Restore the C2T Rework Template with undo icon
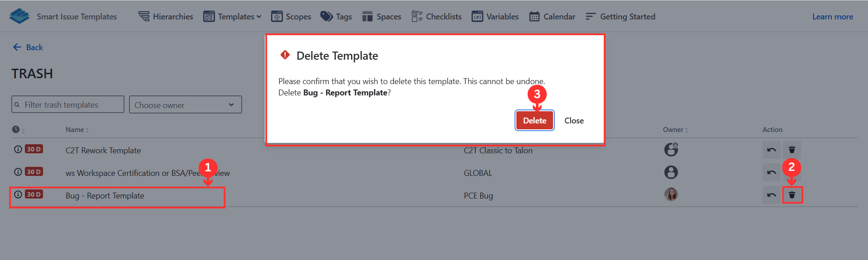The height and width of the screenshot is (260, 868). (772, 150)
